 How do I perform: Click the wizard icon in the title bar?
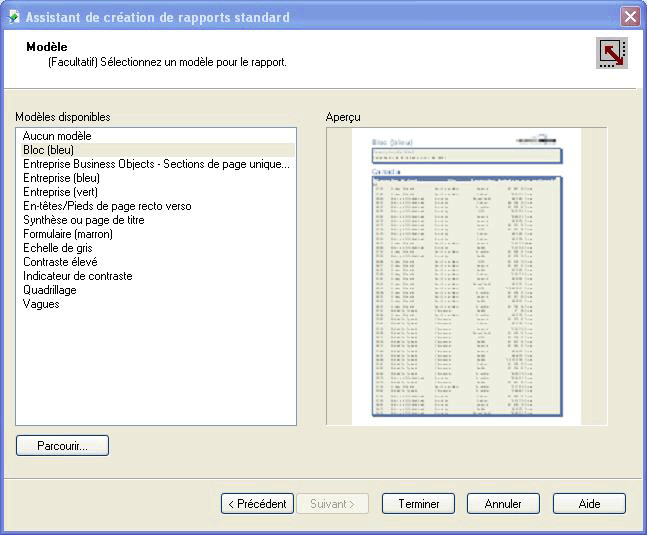coord(13,17)
